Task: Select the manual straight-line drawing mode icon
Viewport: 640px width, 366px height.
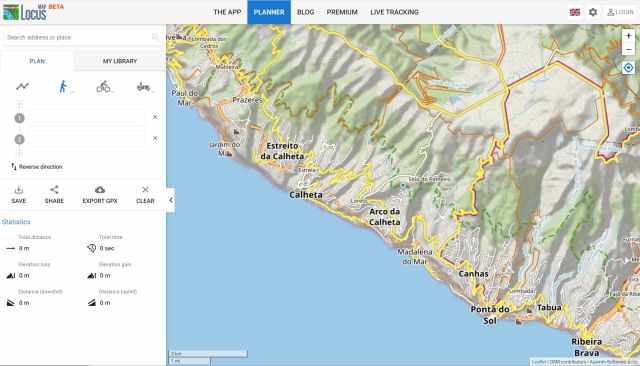Action: 22,86
